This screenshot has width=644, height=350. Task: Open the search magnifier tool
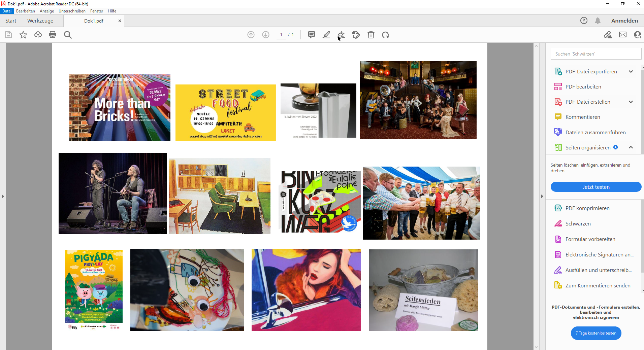point(68,35)
